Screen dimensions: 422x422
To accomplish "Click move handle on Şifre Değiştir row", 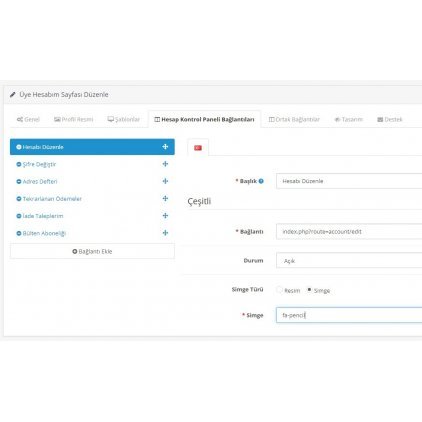I will pyautogui.click(x=165, y=164).
